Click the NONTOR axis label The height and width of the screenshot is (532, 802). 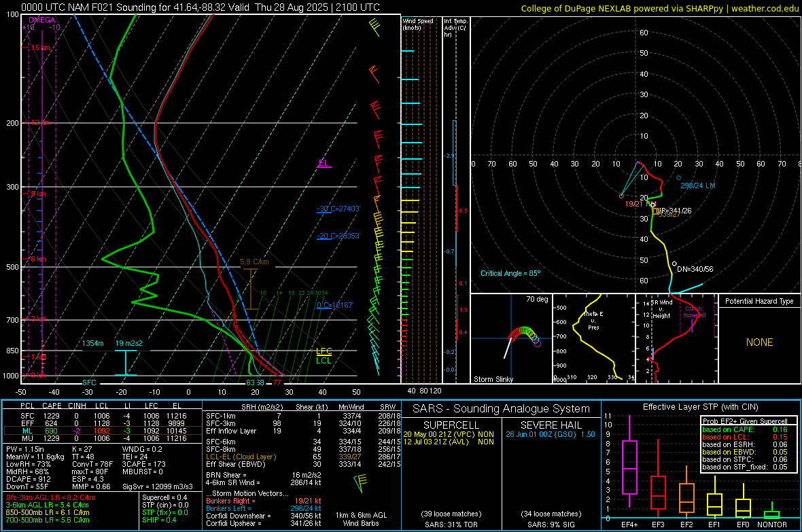tap(772, 525)
